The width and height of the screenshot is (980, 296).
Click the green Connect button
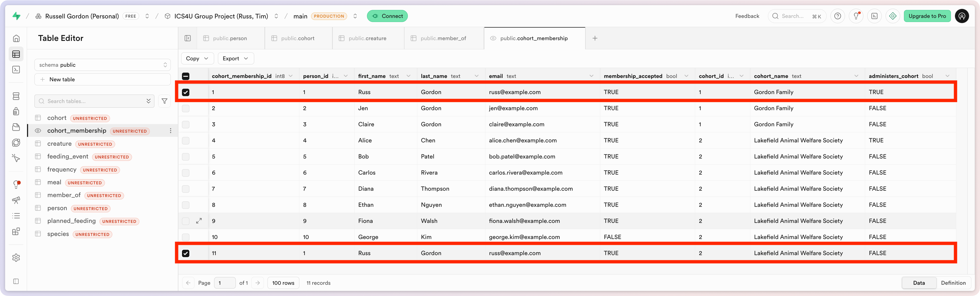pyautogui.click(x=387, y=16)
